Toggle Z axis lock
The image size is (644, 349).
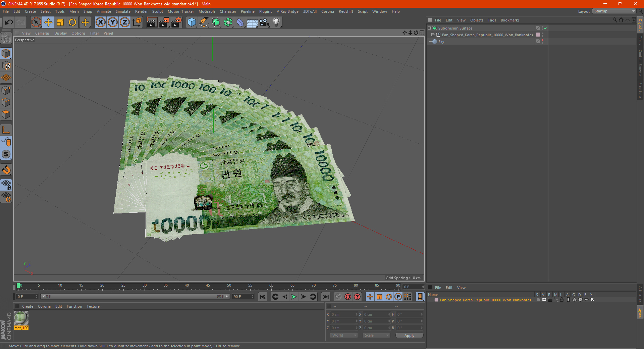(x=125, y=22)
